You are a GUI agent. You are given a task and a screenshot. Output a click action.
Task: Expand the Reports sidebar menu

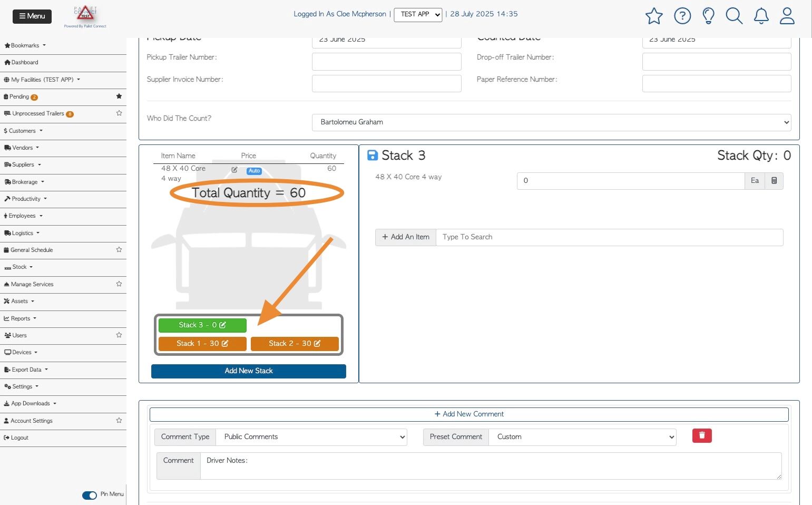tap(20, 318)
